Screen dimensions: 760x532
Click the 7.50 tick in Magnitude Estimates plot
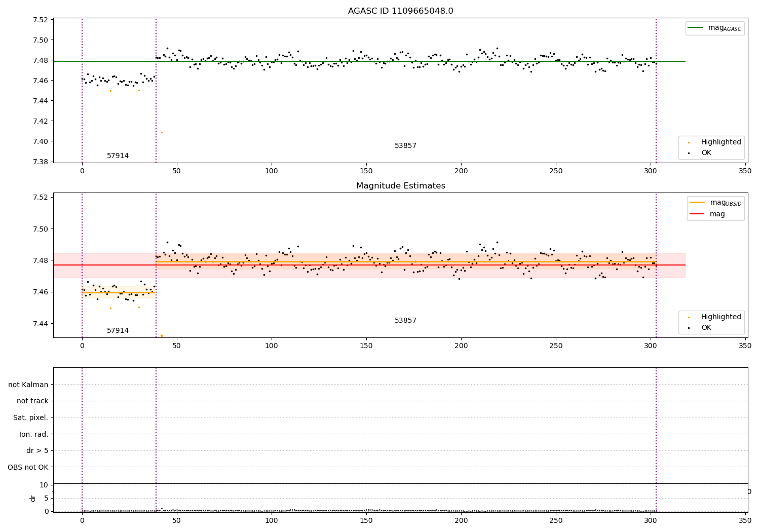point(40,229)
